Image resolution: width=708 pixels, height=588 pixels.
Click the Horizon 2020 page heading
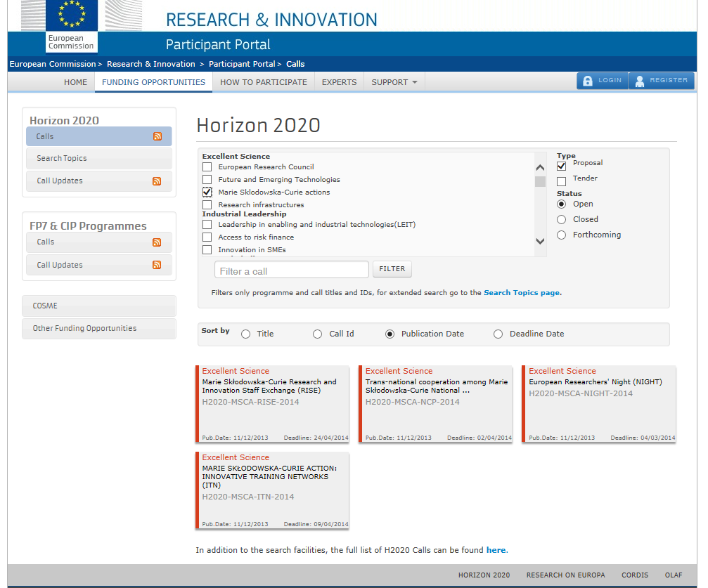[x=258, y=126]
